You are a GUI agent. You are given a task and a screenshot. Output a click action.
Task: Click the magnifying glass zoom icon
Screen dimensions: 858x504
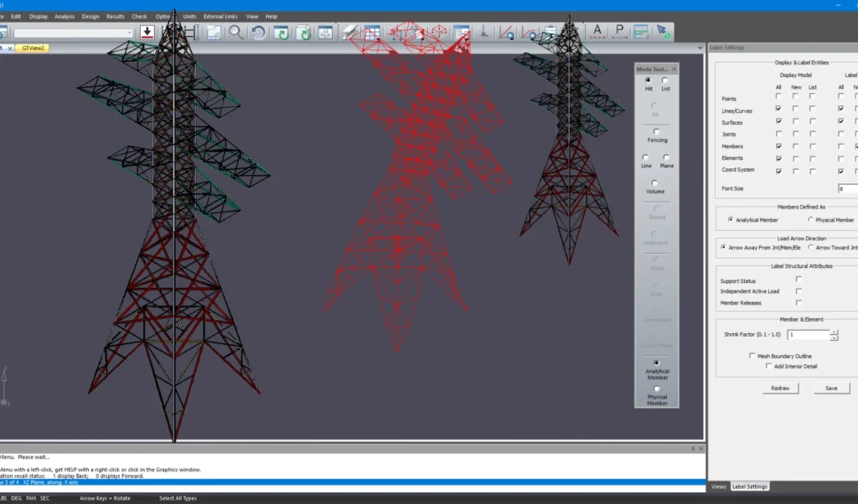click(x=236, y=33)
